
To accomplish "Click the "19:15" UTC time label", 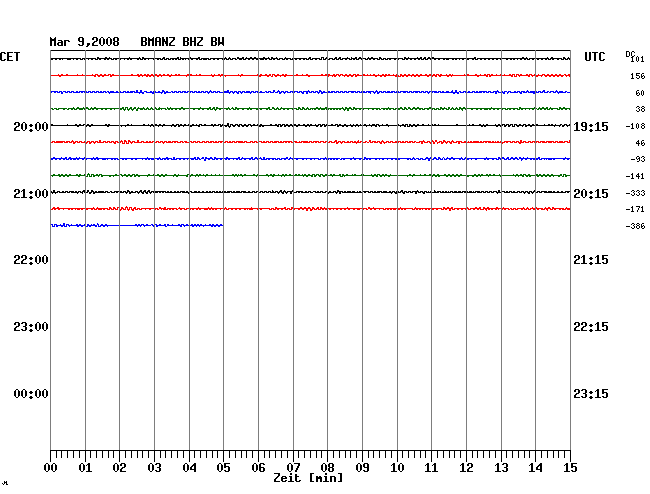I will coord(591,127).
